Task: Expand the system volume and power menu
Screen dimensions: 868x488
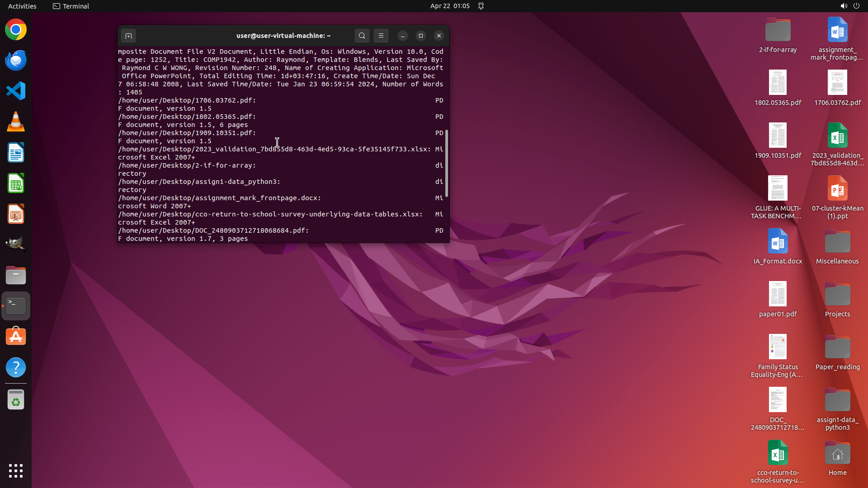Action: [x=850, y=6]
